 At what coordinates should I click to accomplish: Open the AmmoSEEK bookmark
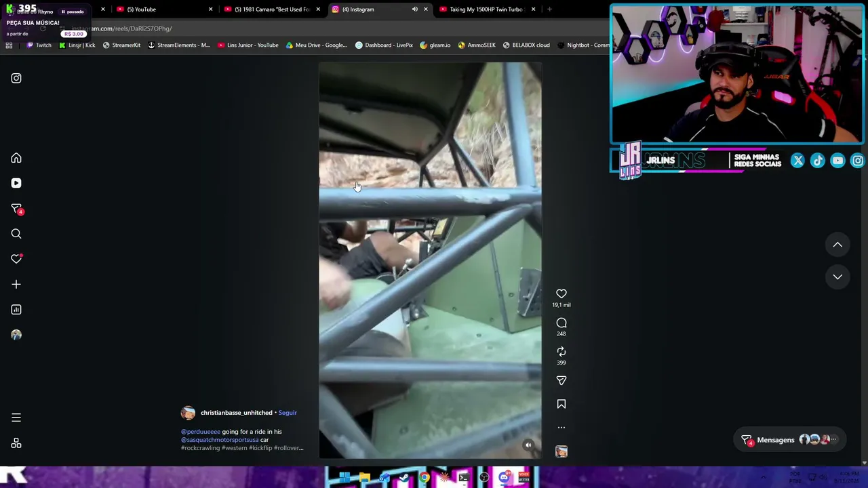[477, 45]
